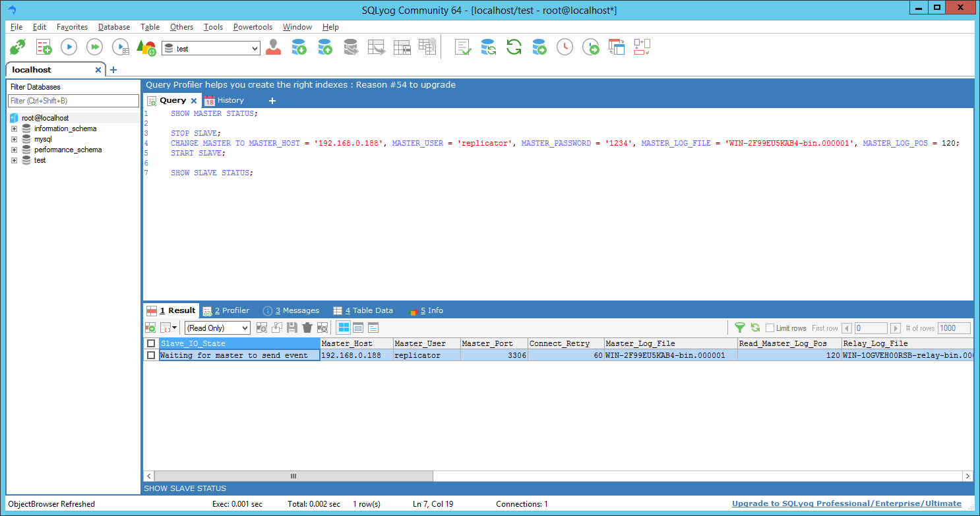Click the delete selected rows trash icon
Image resolution: width=980 pixels, height=516 pixels.
pos(307,328)
